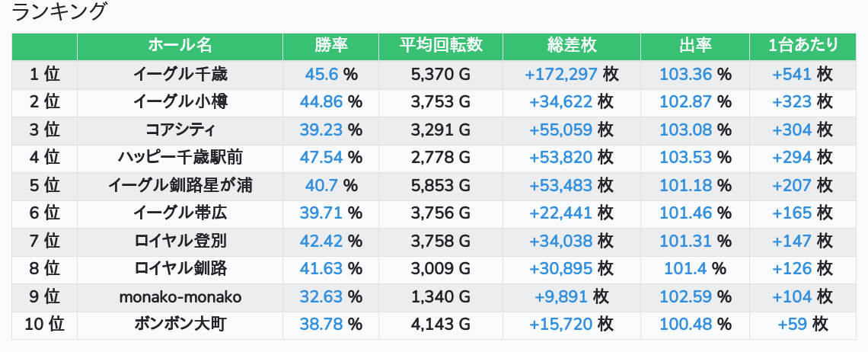Click the ホール名 column header
868x352 pixels.
180,46
